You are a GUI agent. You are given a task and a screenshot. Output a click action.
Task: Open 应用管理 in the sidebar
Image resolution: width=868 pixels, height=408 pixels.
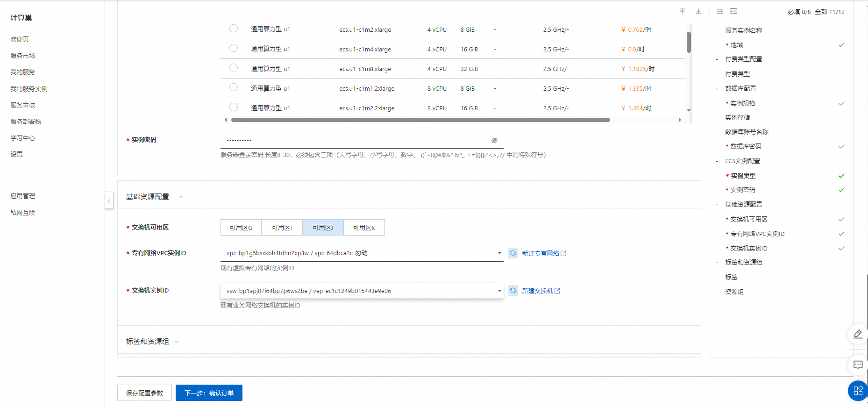coord(23,196)
